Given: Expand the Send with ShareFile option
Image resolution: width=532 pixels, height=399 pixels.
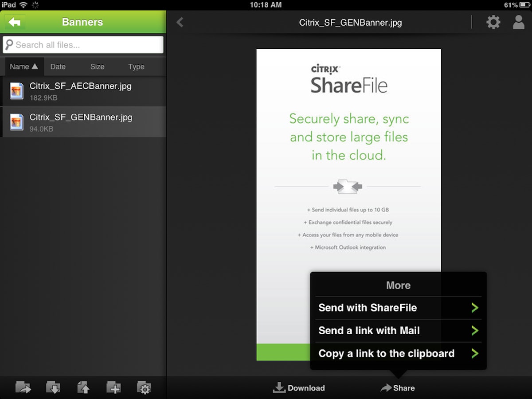Looking at the screenshot, I should 474,308.
